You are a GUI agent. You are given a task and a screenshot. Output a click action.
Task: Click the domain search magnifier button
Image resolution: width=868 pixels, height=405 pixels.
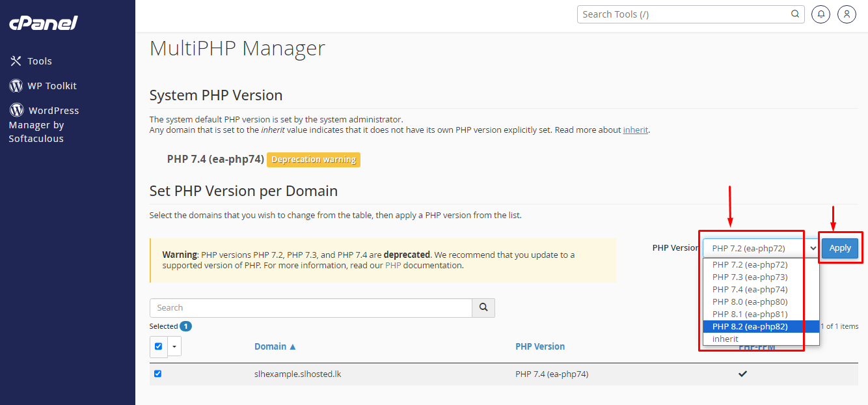(483, 307)
